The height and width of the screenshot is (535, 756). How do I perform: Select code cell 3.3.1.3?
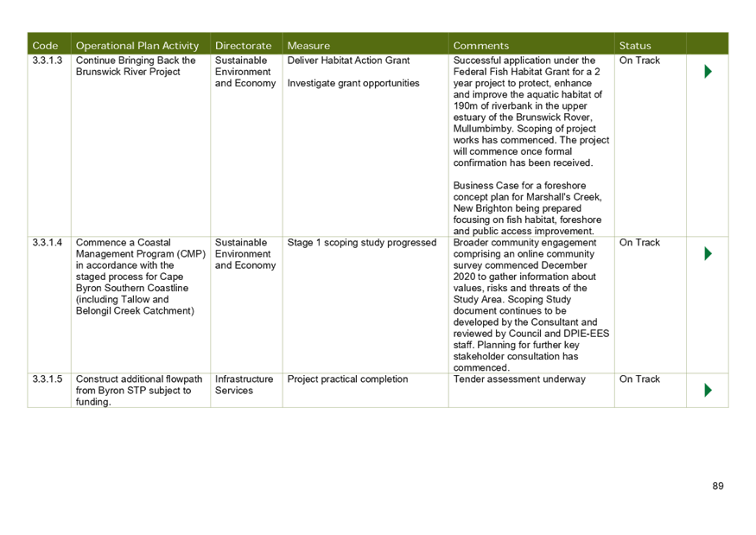coord(48,61)
